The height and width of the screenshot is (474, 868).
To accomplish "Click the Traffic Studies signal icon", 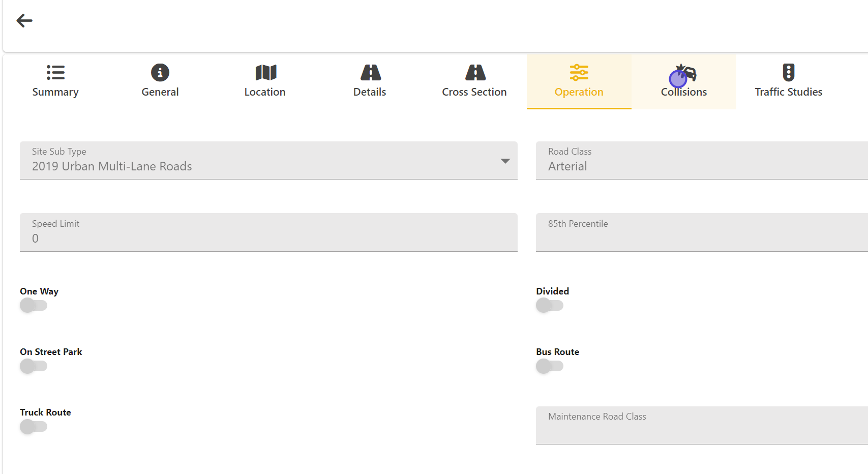I will coord(788,73).
